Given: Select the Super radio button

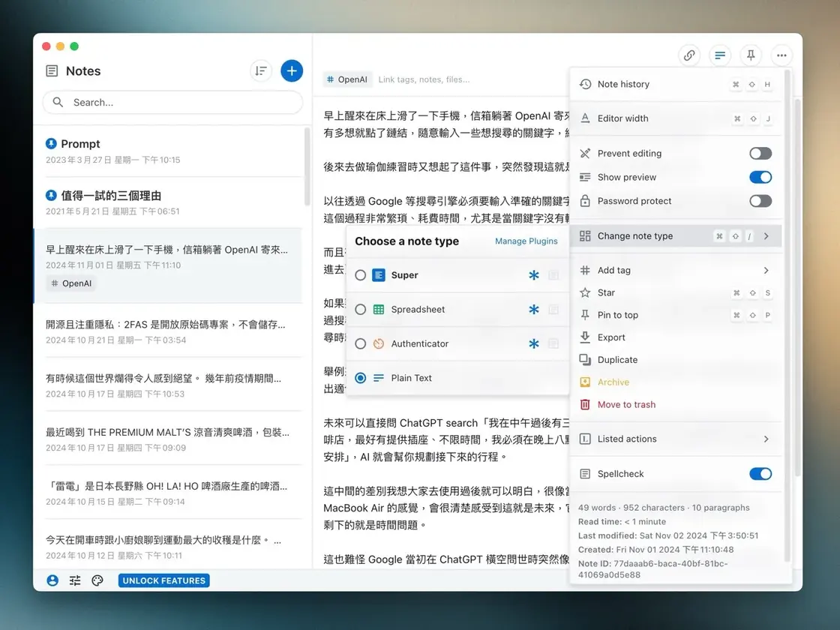Looking at the screenshot, I should click(361, 275).
